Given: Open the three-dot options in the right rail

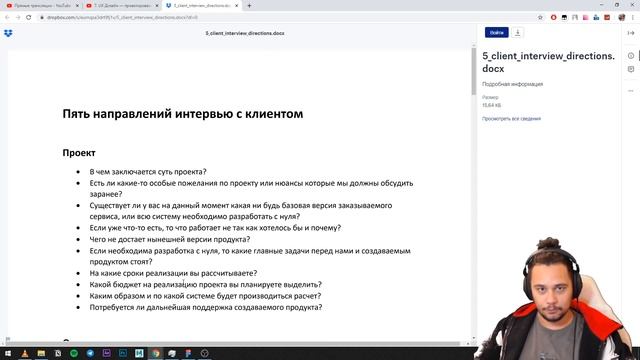Looking at the screenshot, I should pos(631,91).
